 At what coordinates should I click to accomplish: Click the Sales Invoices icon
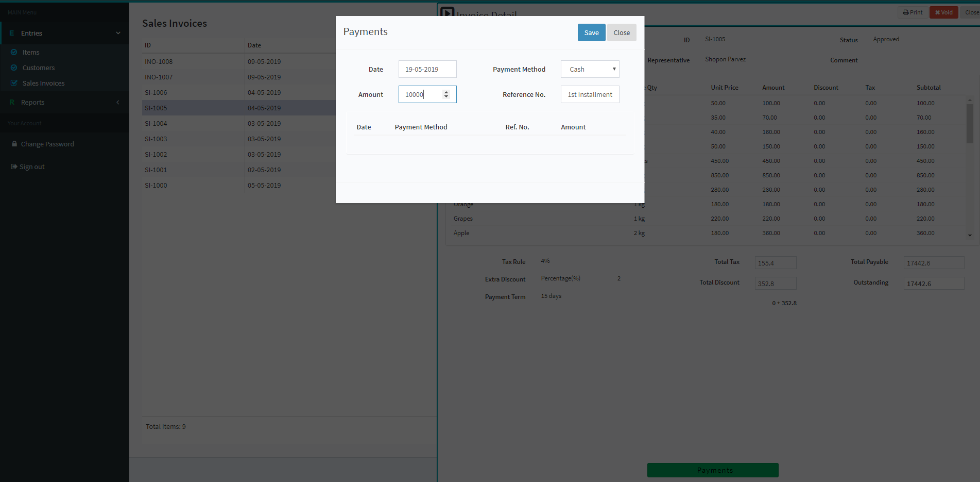15,82
